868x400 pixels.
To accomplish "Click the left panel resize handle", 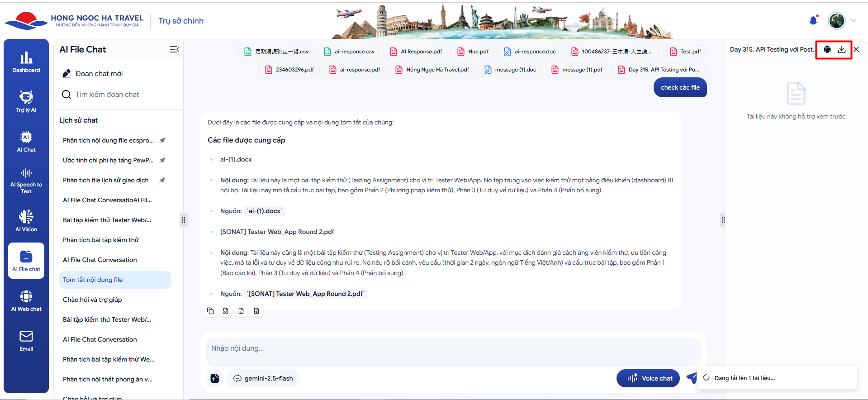I will click(x=184, y=220).
